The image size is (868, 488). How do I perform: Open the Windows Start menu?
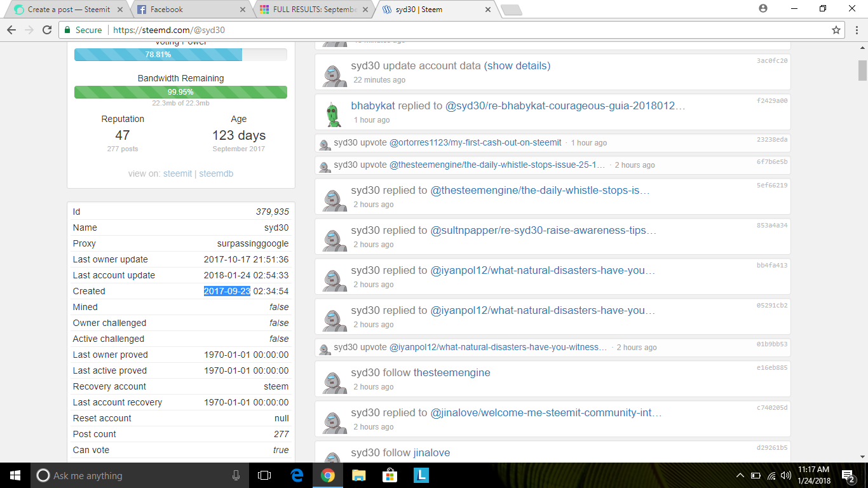pyautogui.click(x=15, y=475)
